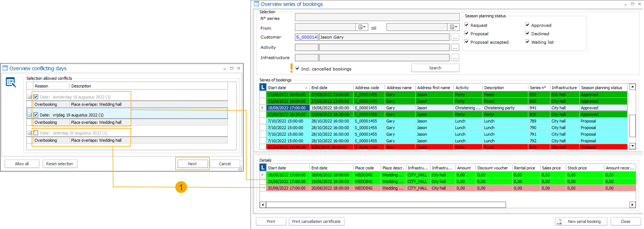644x229 pixels.
Task: Open Infrastructure lookup ellipsis button
Action: (x=455, y=58)
